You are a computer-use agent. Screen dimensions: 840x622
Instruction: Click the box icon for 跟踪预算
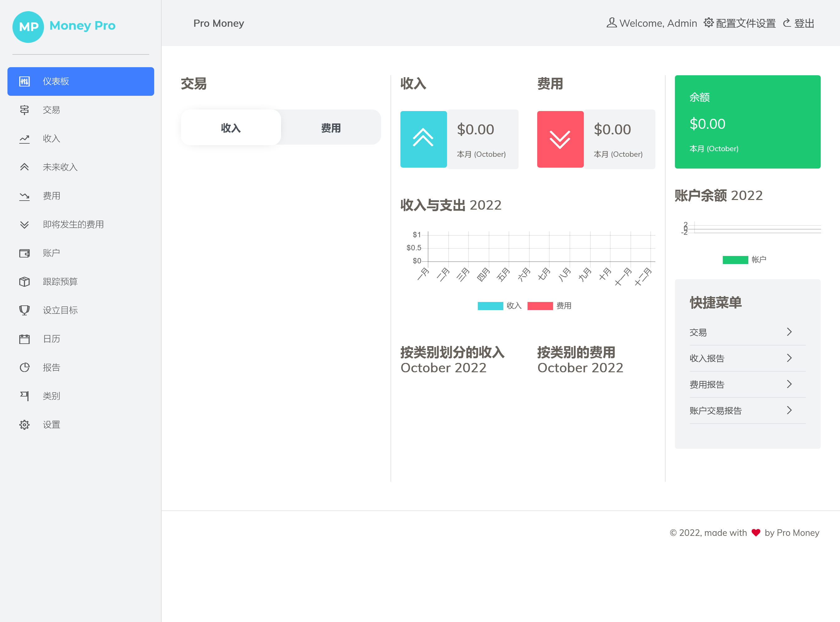pos(25,282)
